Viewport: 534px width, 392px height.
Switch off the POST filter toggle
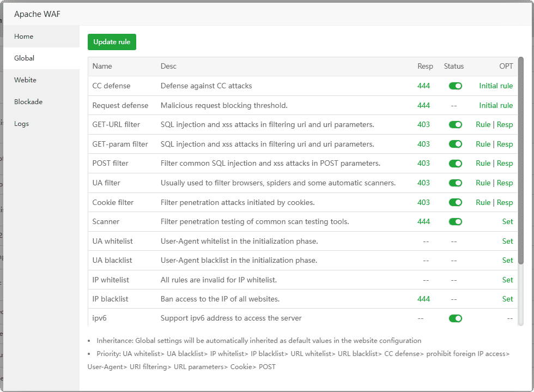(455, 164)
